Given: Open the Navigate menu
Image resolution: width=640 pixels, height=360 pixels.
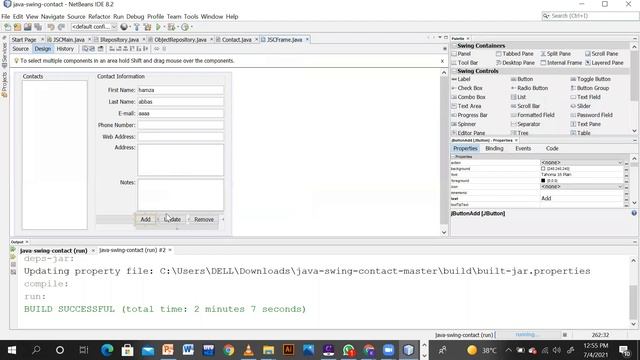Looking at the screenshot, I should (x=53, y=17).
